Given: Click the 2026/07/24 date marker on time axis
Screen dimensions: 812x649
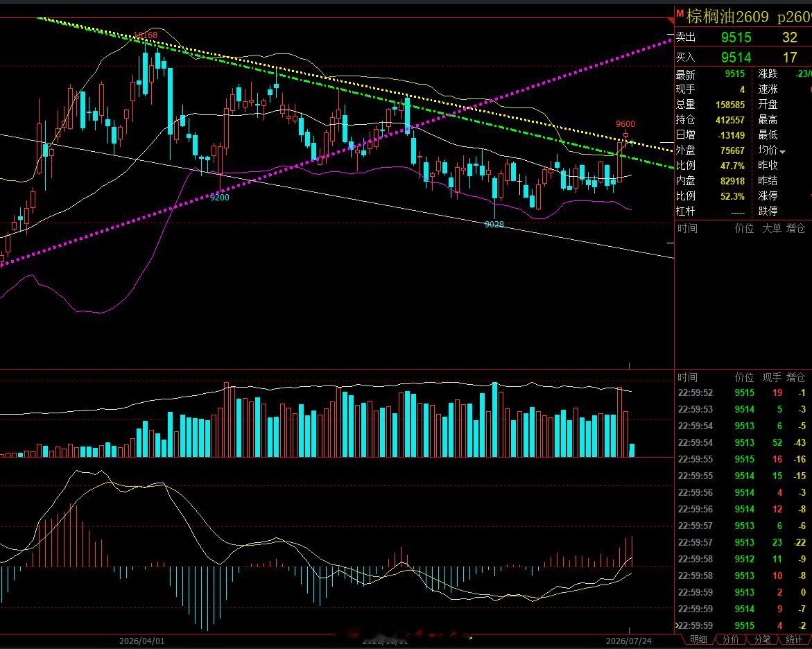Looking at the screenshot, I should [629, 641].
